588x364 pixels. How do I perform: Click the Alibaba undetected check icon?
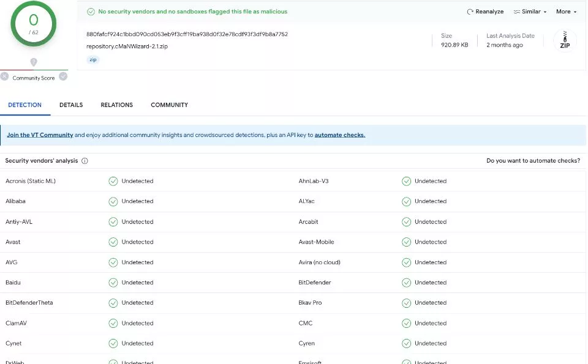coord(113,201)
